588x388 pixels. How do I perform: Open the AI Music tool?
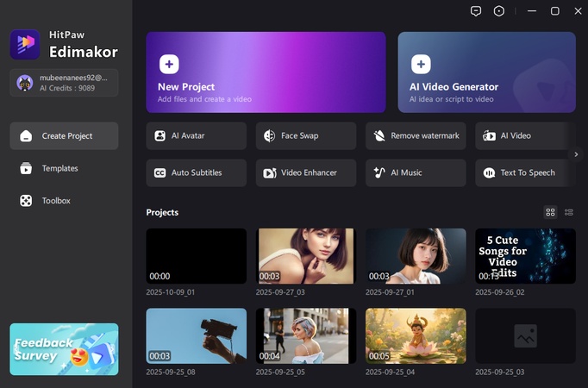[416, 172]
